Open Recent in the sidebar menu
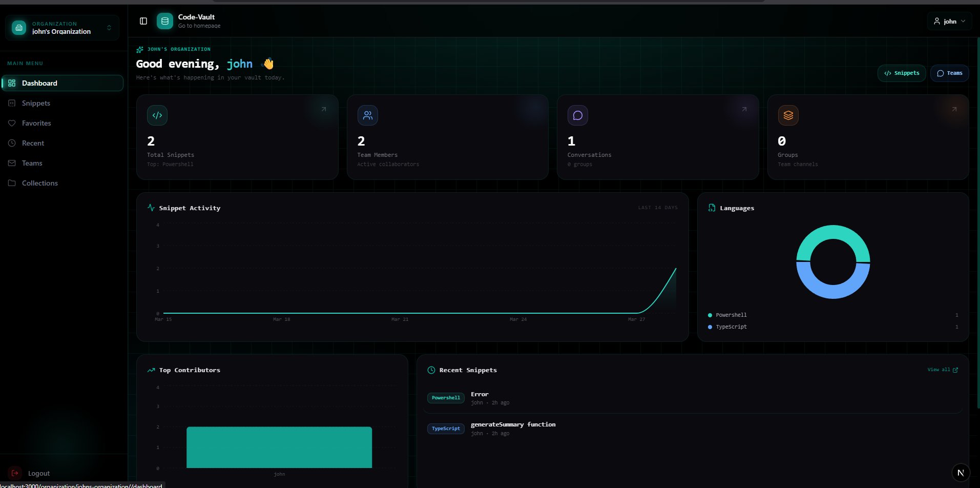 coord(62,143)
